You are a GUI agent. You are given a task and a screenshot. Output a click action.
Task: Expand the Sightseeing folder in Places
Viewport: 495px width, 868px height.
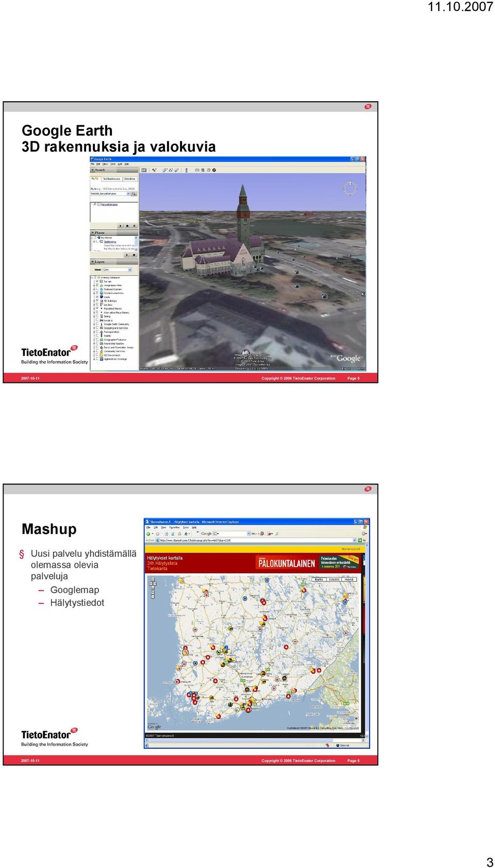click(94, 242)
